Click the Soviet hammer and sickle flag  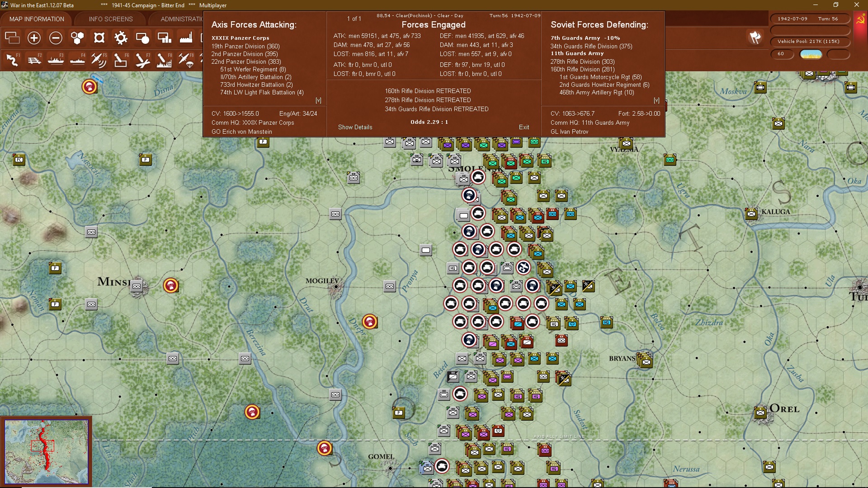click(860, 19)
